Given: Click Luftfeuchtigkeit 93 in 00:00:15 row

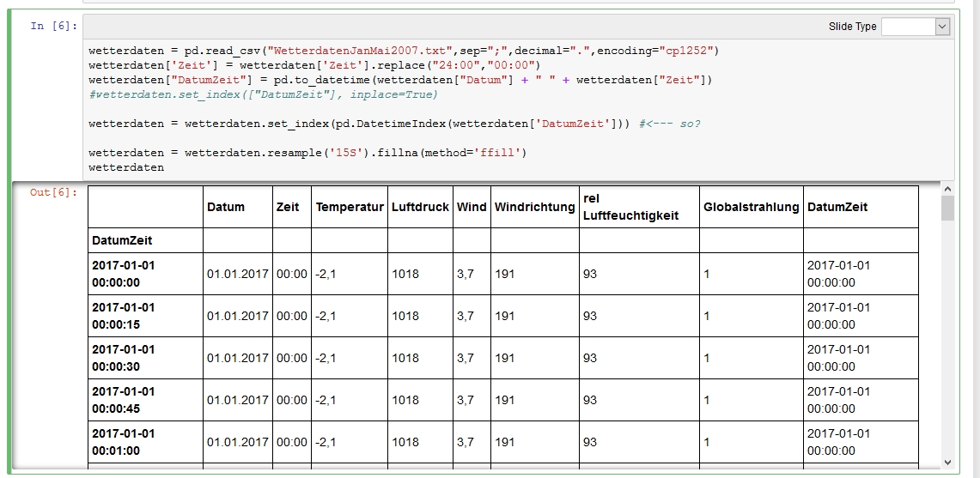Looking at the screenshot, I should tap(639, 316).
